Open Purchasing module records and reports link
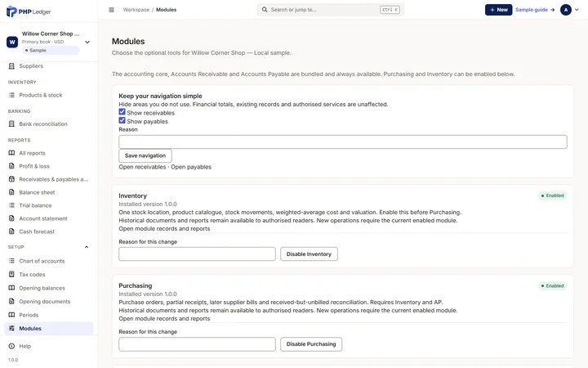 [x=164, y=319]
